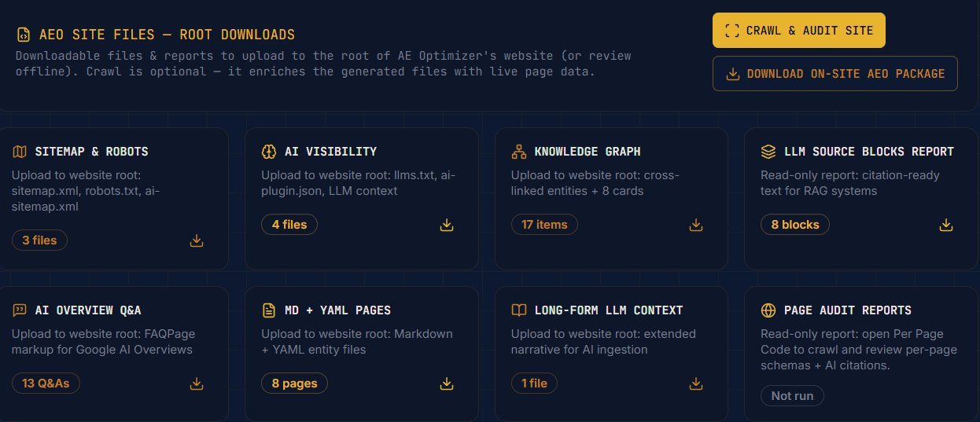Viewport: 980px width, 422px height.
Task: Click Markdown + YAML entity files description
Action: pos(357,341)
